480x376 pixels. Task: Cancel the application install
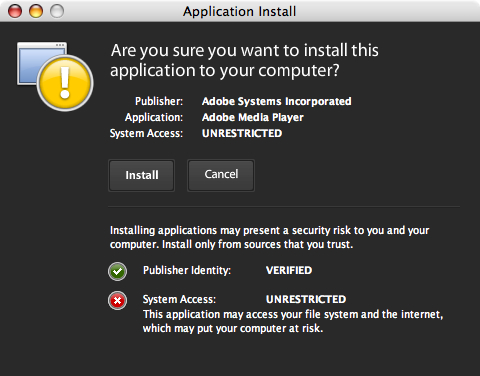[221, 175]
